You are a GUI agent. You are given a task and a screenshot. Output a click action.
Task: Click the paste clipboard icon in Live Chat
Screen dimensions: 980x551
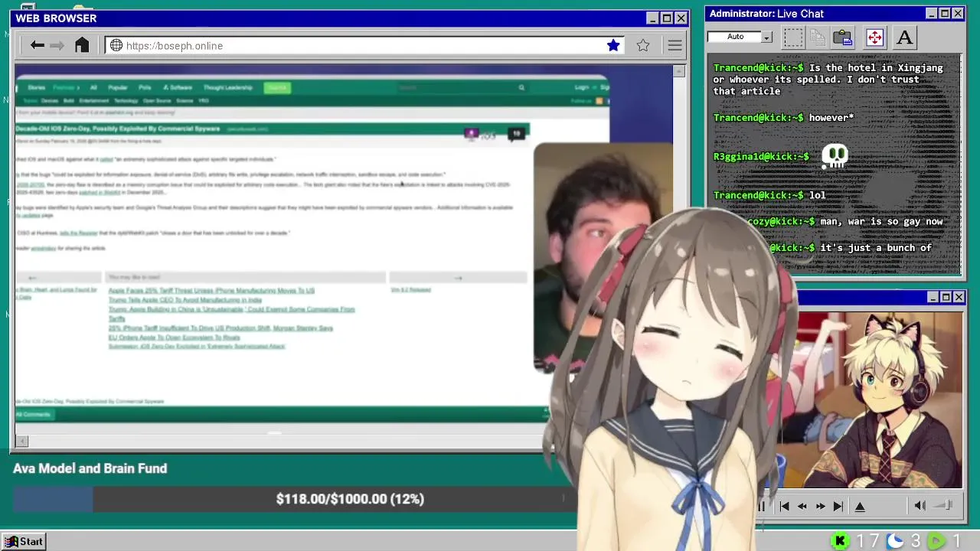click(843, 37)
